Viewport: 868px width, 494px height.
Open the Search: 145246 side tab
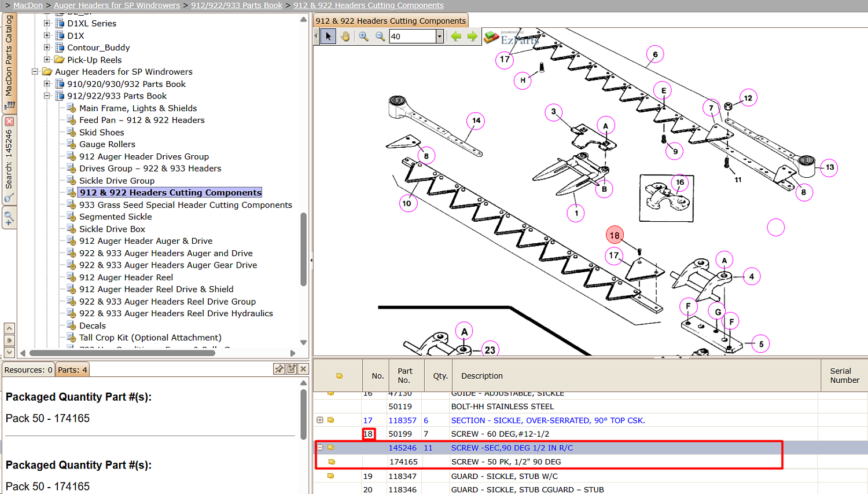[9, 159]
